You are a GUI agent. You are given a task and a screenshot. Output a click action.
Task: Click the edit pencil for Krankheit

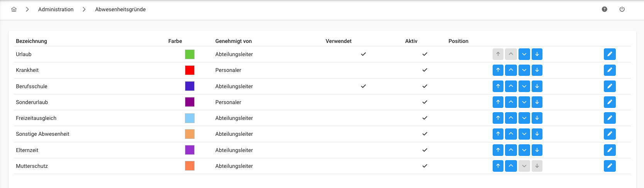click(610, 70)
